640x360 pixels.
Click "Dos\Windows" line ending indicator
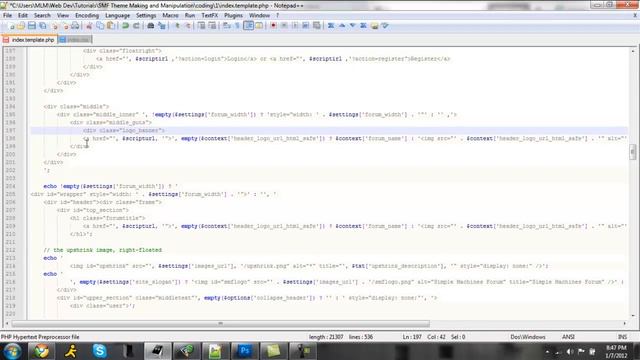click(528, 337)
